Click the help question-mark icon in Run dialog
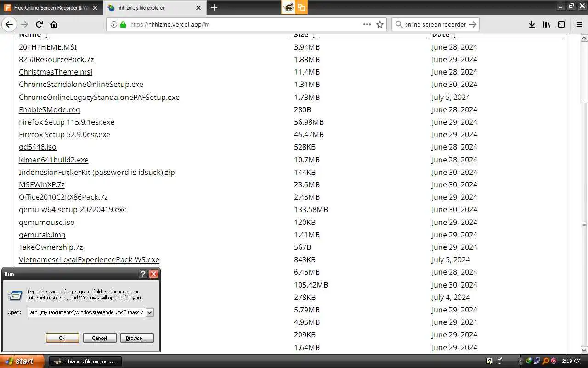Screen dimensions: 588x368 click(143, 274)
